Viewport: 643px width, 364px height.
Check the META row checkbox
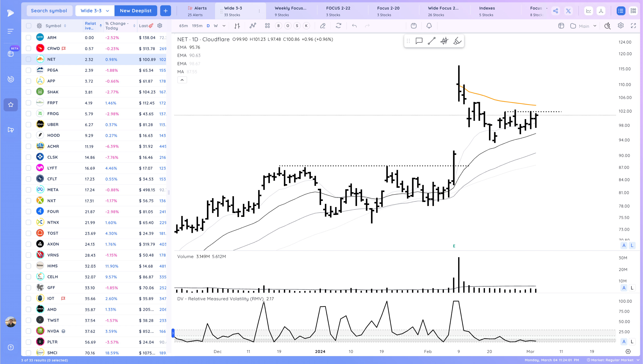click(x=28, y=190)
